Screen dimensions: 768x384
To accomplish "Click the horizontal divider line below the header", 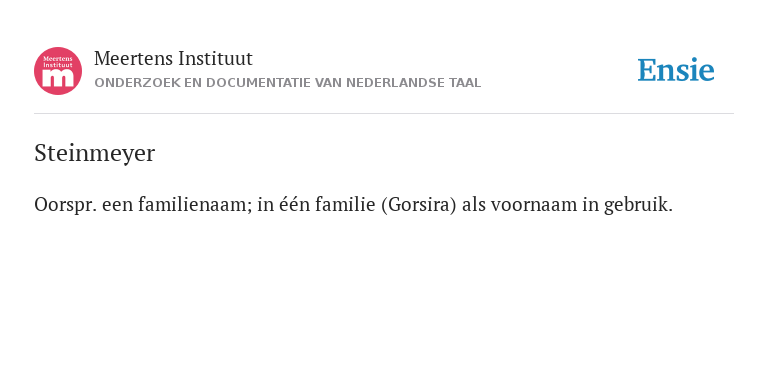I will (x=384, y=114).
